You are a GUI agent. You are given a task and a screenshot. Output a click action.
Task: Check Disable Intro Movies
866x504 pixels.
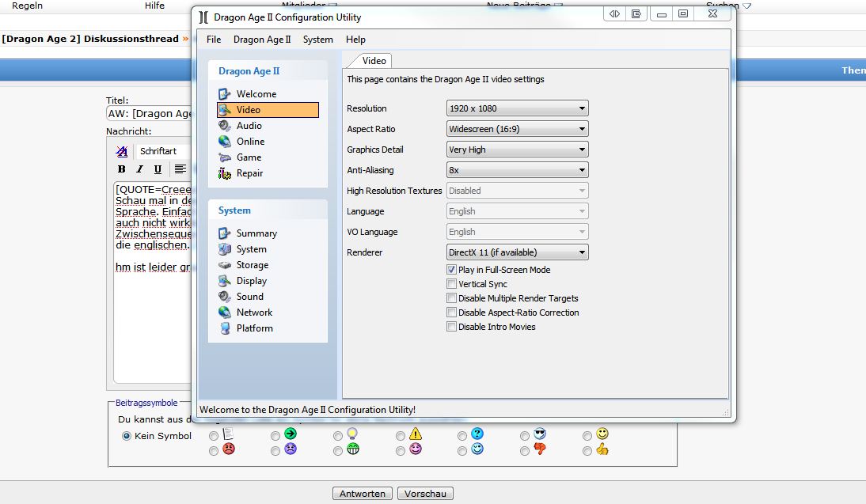tap(451, 327)
